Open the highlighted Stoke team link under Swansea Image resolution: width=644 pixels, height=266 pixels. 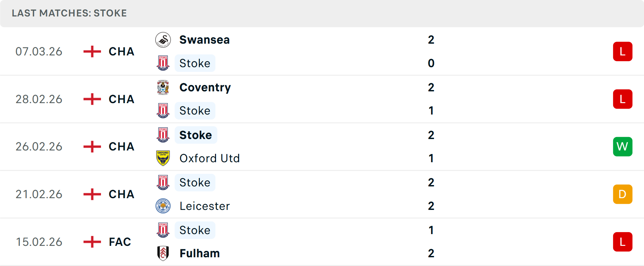point(195,63)
